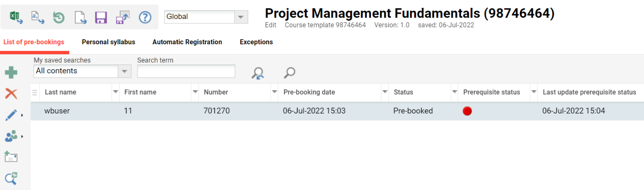Click the blue pencil edit icon

(x=11, y=115)
